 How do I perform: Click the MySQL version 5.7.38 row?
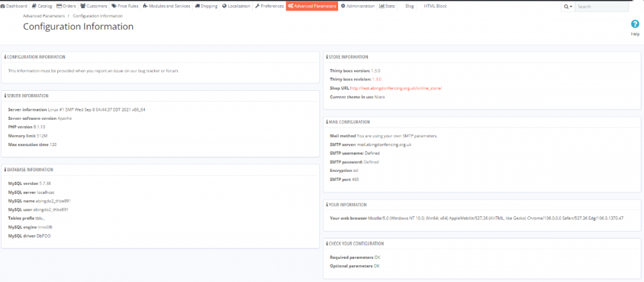(29, 183)
